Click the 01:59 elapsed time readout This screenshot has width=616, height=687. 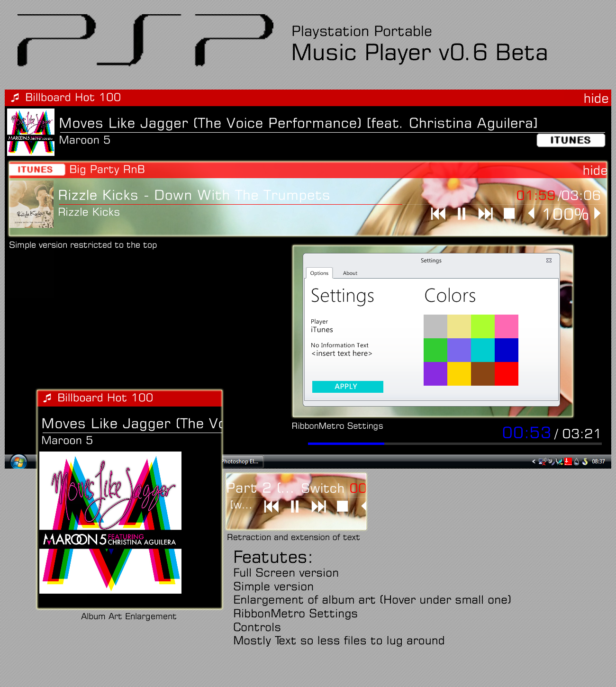pos(536,195)
